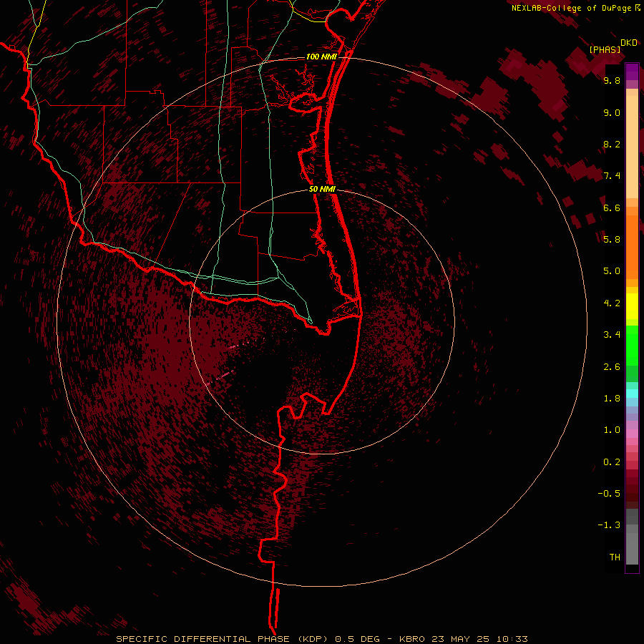Screen dimensions: 644x644
Task: Select the 5.0 scale label
Action: [x=612, y=271]
